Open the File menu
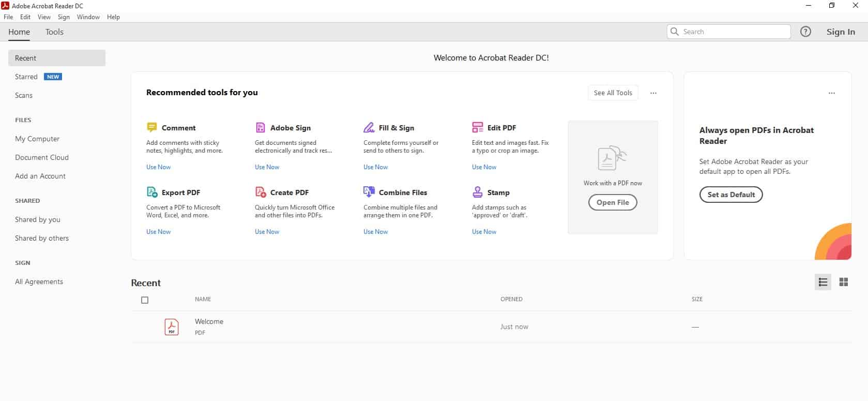The width and height of the screenshot is (868, 401). click(x=8, y=17)
